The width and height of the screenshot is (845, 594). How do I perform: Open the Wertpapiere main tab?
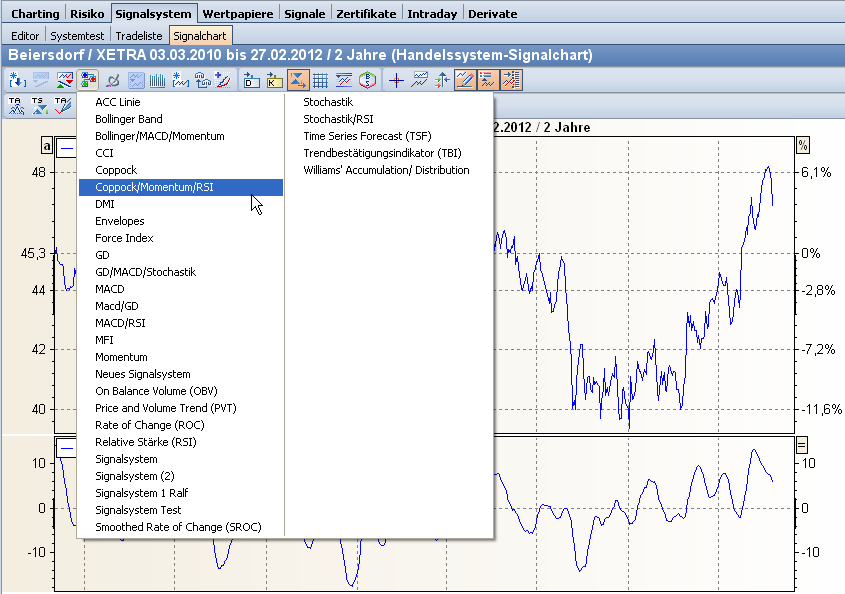(238, 14)
